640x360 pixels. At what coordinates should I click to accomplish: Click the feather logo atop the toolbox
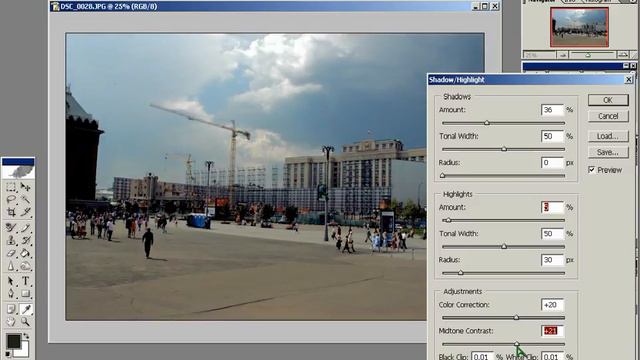click(18, 172)
